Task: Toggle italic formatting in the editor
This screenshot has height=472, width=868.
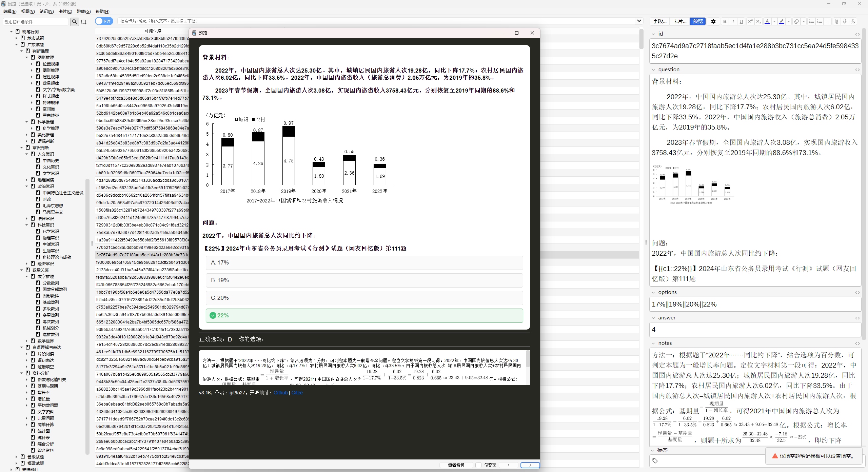Action: click(733, 21)
